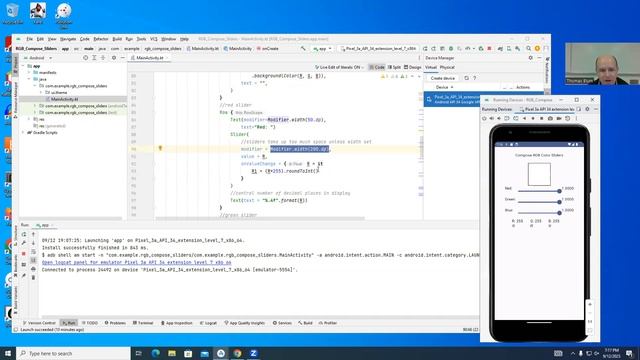
Task: Switch editor to Split view
Action: tap(394, 67)
